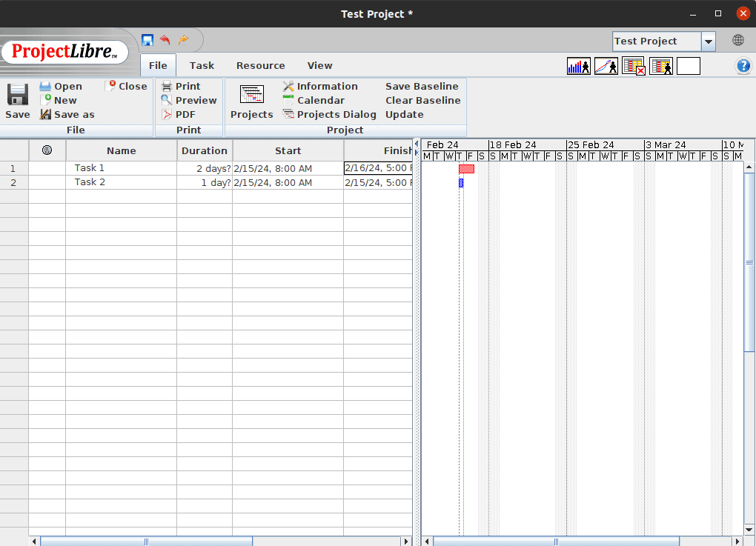756x546 pixels.
Task: Open project Information dialog
Action: coord(320,86)
